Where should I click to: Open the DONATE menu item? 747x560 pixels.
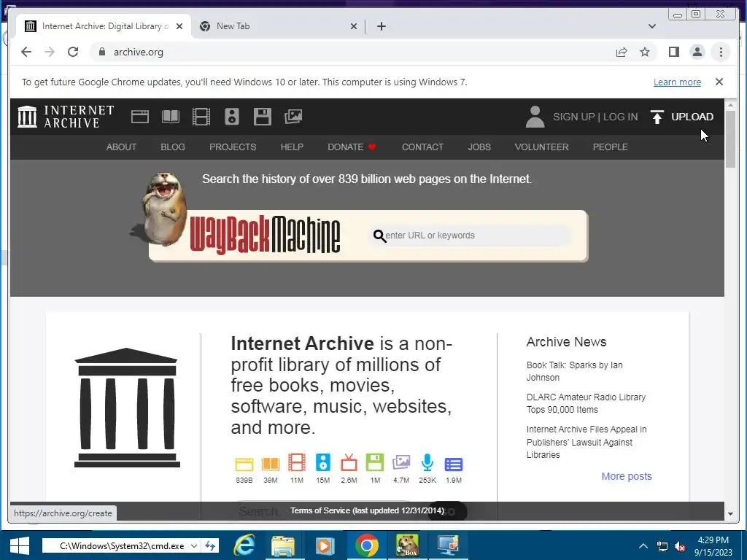pyautogui.click(x=352, y=147)
